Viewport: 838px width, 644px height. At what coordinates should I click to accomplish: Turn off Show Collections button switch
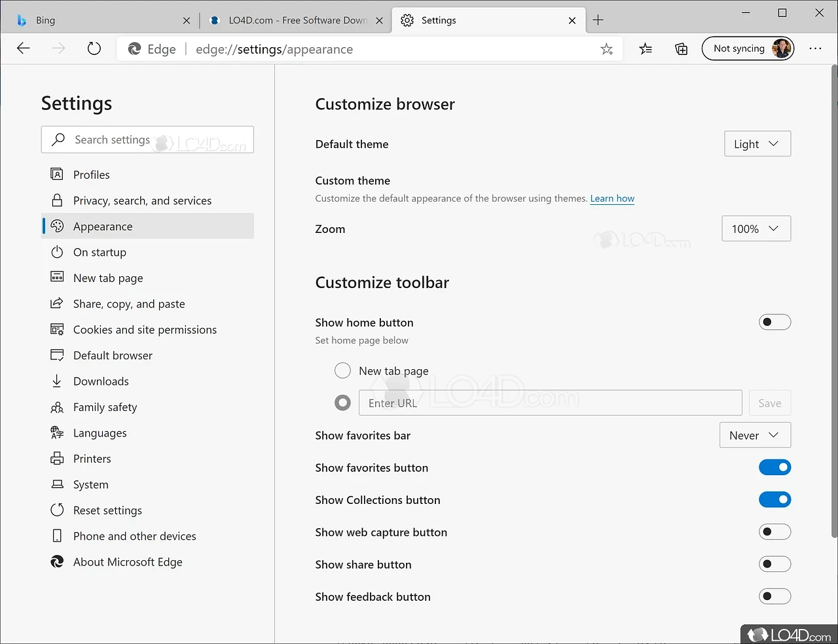click(x=774, y=499)
